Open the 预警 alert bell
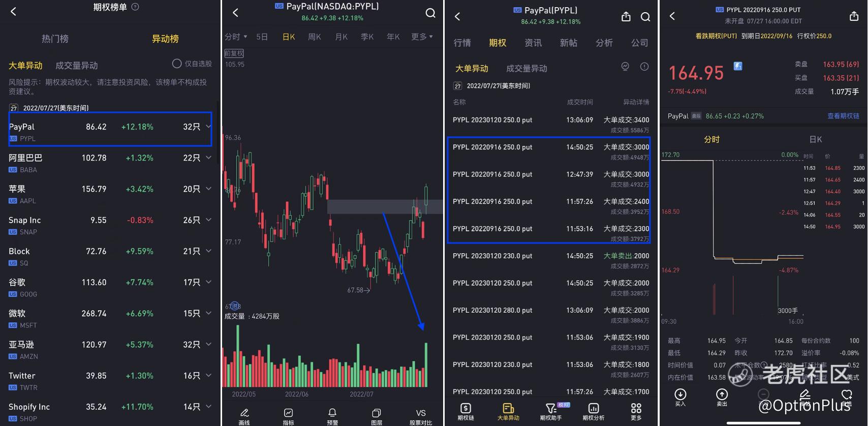Screen dimensions: 868x426 point(332,416)
